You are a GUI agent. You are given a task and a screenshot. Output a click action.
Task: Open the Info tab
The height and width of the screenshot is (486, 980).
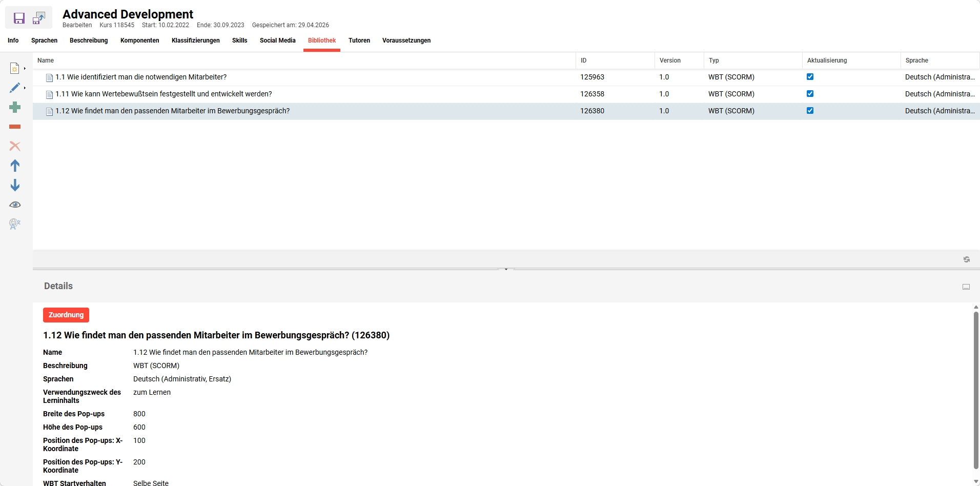point(13,40)
